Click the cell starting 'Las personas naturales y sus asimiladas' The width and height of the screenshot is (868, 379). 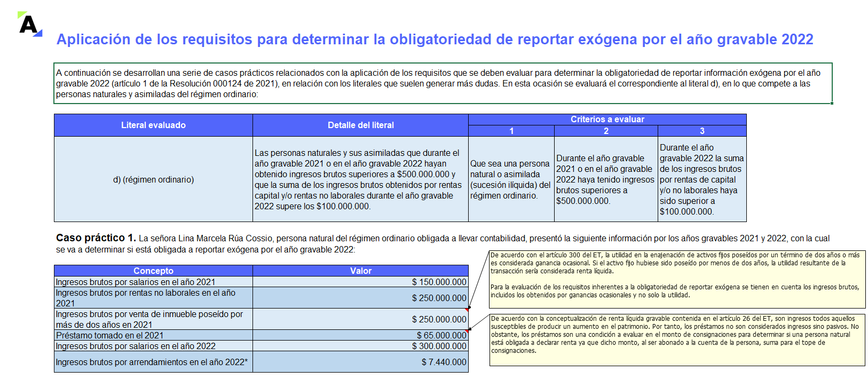[361, 179]
